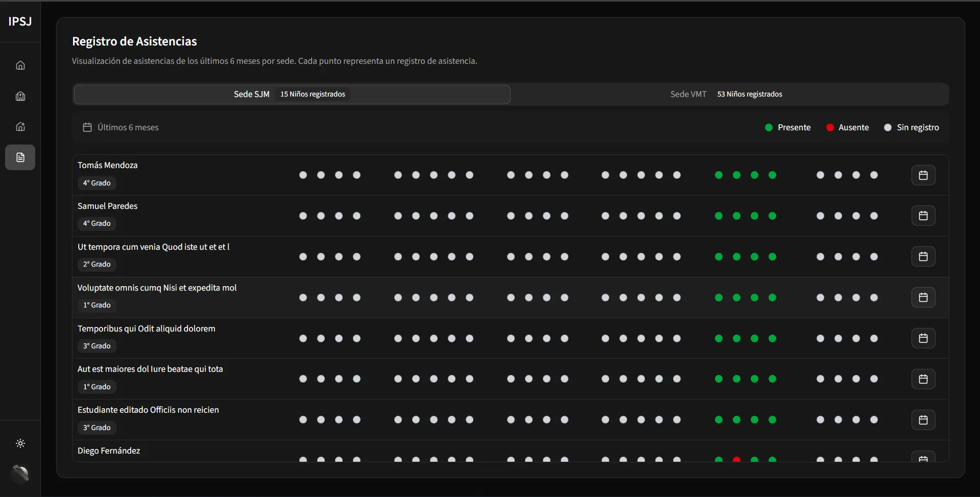Open the user avatar menu
This screenshot has width=980, height=497.
pos(20,474)
